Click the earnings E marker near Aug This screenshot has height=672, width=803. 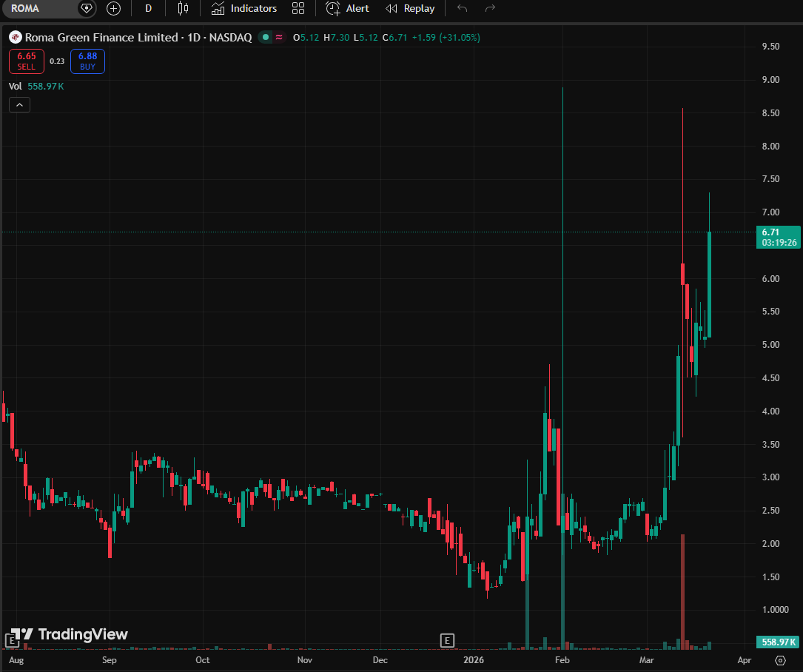tap(11, 640)
